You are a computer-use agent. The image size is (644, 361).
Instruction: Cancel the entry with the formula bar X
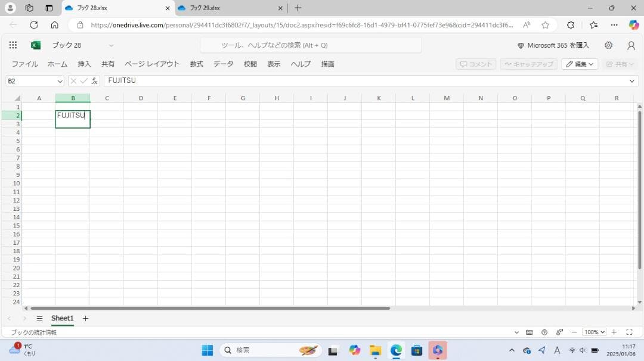[x=73, y=81]
